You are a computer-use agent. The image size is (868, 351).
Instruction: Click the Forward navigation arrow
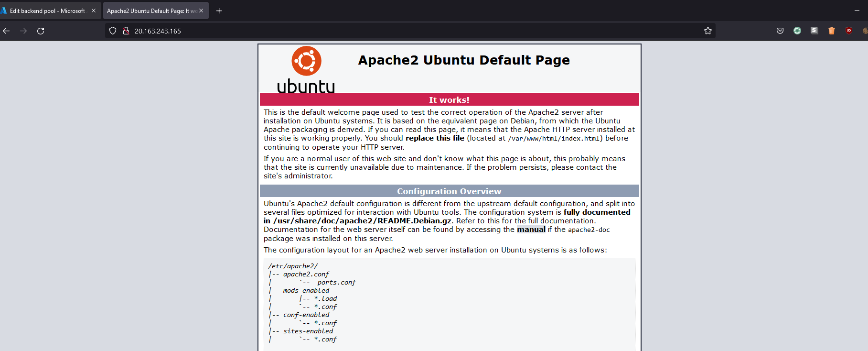pyautogui.click(x=23, y=31)
